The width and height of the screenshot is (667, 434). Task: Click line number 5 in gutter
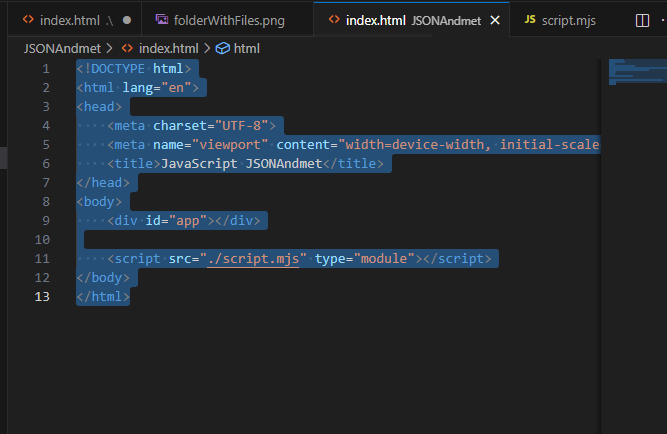(46, 145)
